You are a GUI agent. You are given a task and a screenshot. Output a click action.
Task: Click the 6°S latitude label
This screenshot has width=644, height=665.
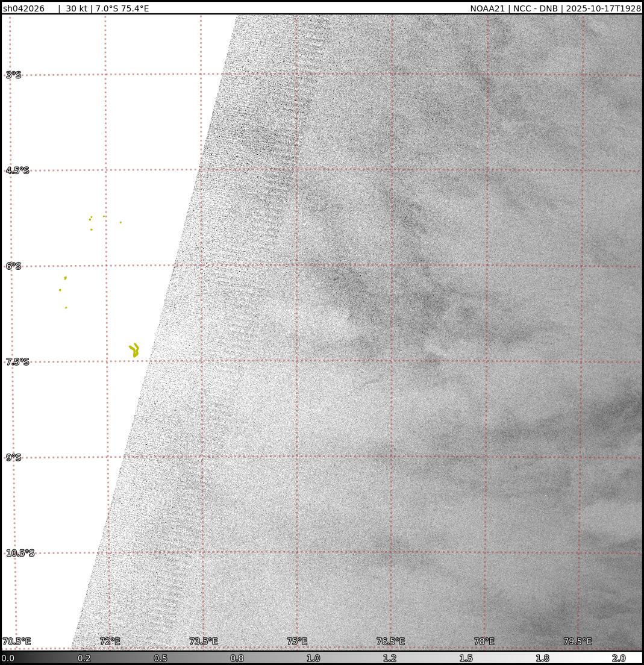[x=14, y=266]
